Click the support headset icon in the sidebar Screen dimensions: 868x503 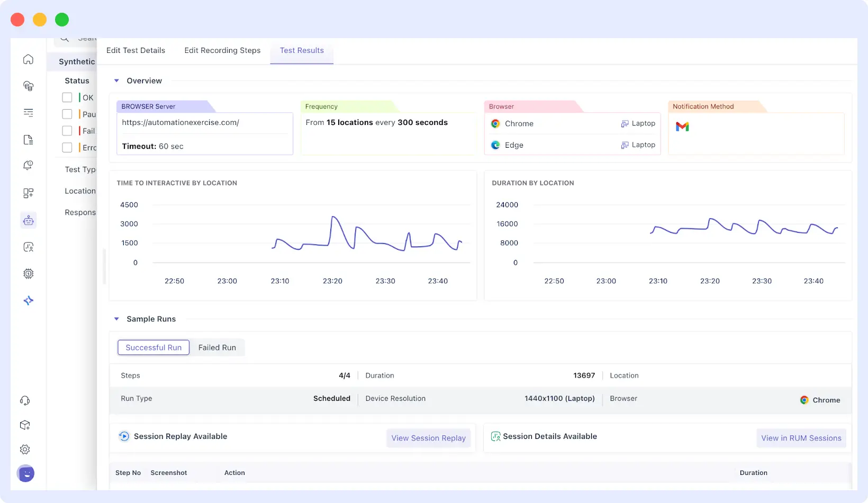coord(25,400)
